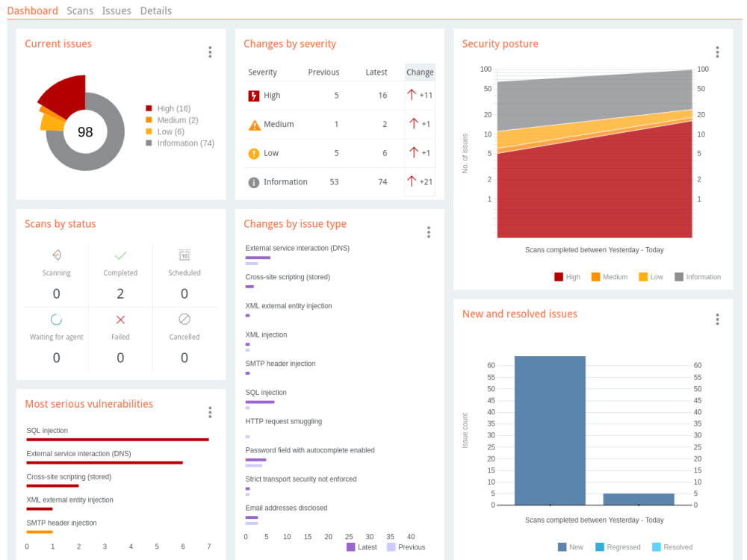Image resolution: width=747 pixels, height=560 pixels.
Task: Open Current issues panel options menu
Action: coord(210,52)
